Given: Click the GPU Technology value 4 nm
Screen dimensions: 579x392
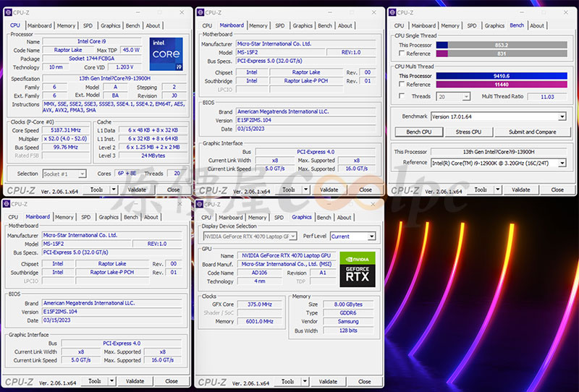Looking at the screenshot, I should 260,281.
